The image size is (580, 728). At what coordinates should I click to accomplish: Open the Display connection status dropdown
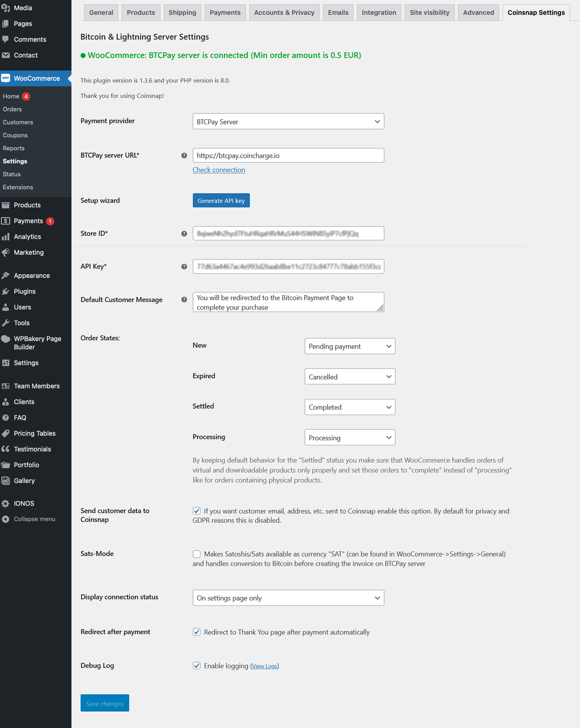click(x=288, y=598)
